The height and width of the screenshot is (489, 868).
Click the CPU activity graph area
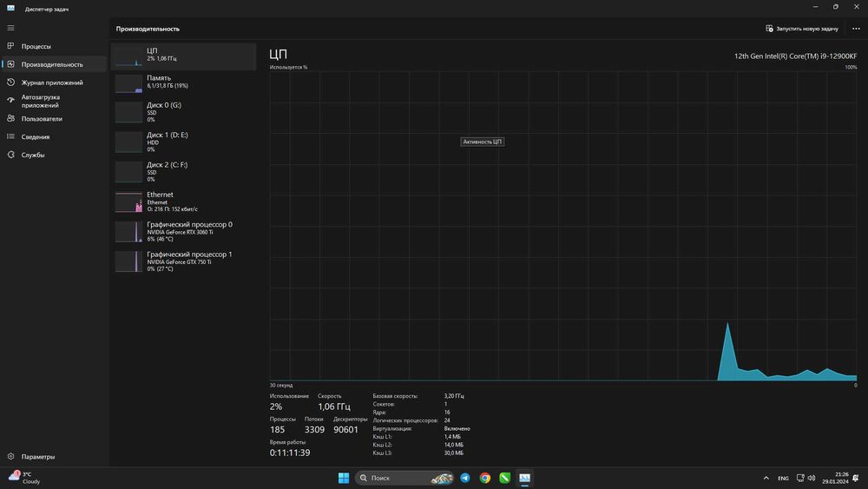563,226
